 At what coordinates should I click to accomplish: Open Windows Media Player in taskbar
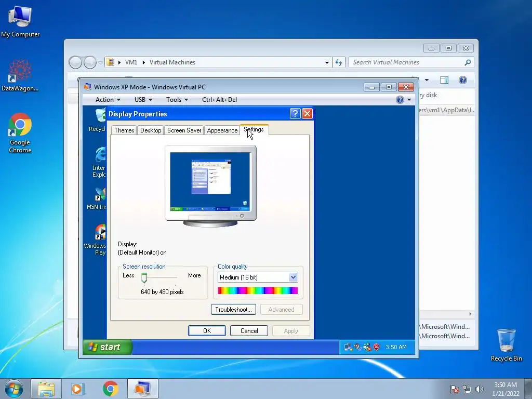[78, 389]
